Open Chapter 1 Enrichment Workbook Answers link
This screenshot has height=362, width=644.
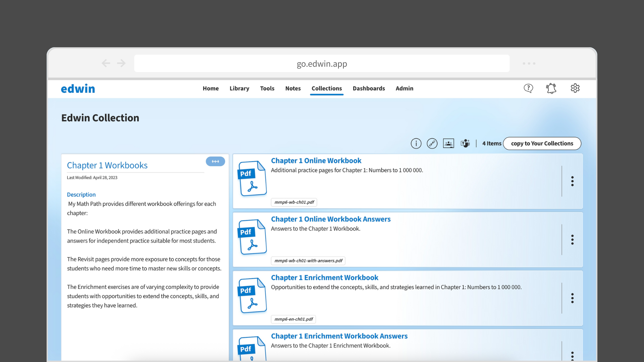coord(339,336)
